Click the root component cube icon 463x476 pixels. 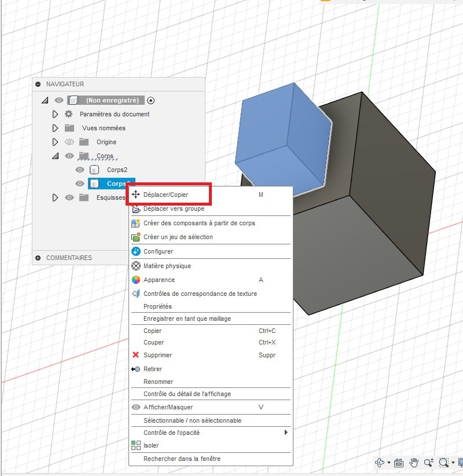(73, 100)
